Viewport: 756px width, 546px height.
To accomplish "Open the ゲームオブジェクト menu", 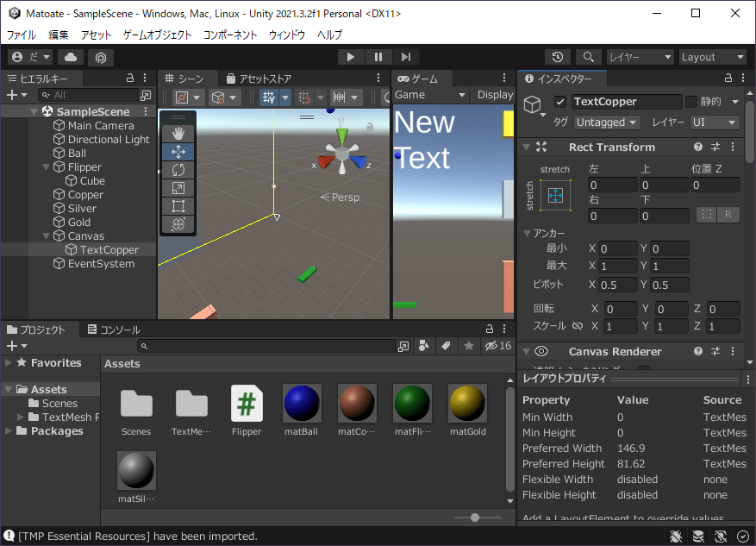I will [157, 35].
